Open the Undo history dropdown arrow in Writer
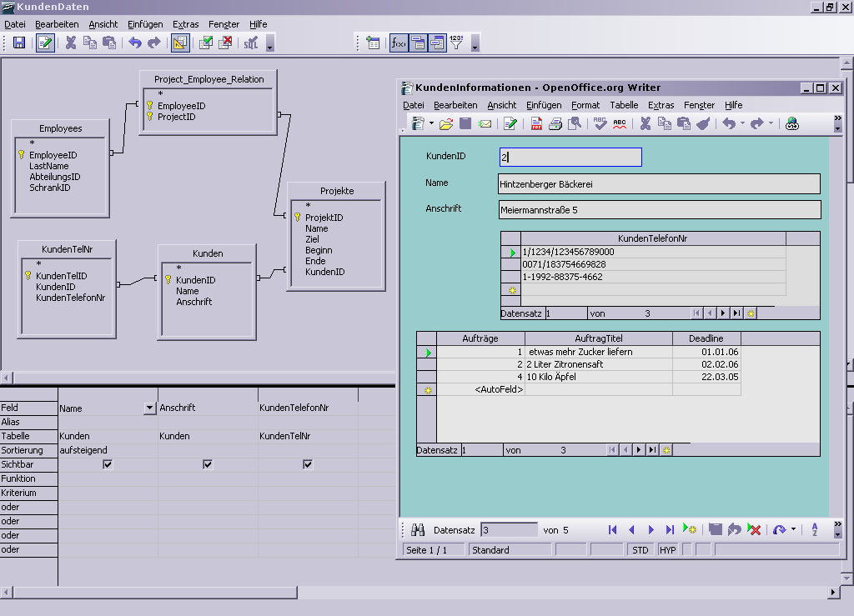Image resolution: width=854 pixels, height=616 pixels. pos(742,124)
